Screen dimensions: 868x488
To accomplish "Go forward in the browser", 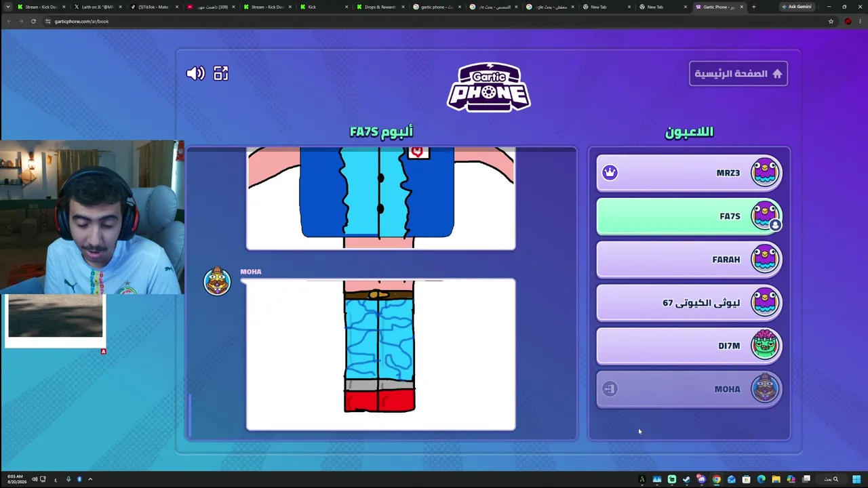I will pos(21,21).
